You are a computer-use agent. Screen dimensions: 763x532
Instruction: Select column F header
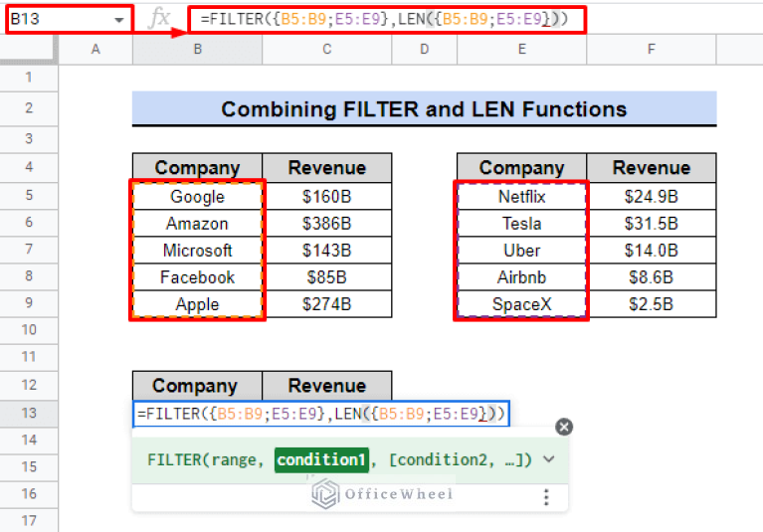(651, 49)
